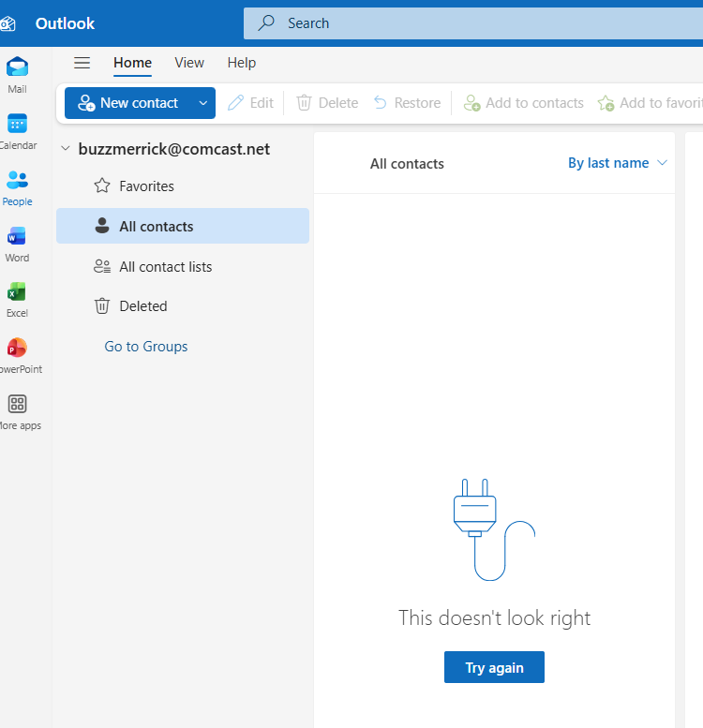Launch PowerPoint from the sidebar

(x=17, y=348)
